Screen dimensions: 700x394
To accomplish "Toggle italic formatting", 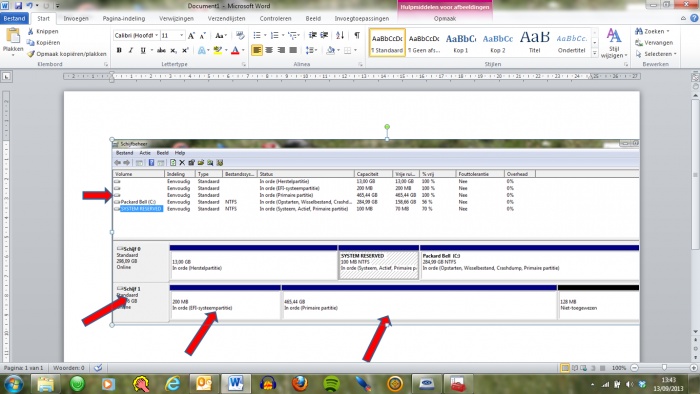I will [131, 50].
